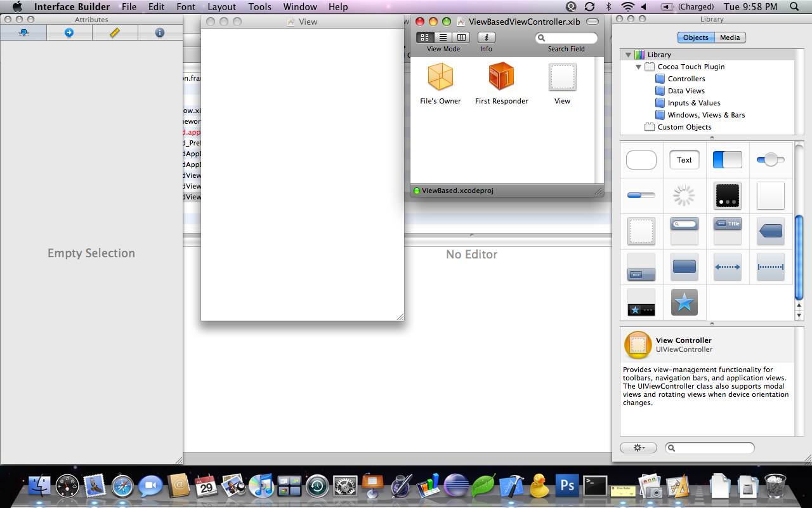Open the Interface Builder application menu
Viewport: 812px width, 508px height.
click(x=72, y=7)
